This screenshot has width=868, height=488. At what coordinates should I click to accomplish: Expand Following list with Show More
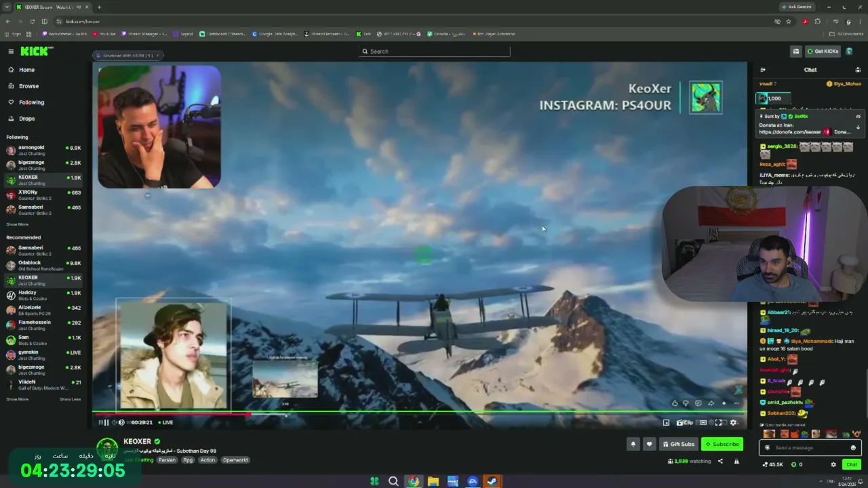coord(18,224)
